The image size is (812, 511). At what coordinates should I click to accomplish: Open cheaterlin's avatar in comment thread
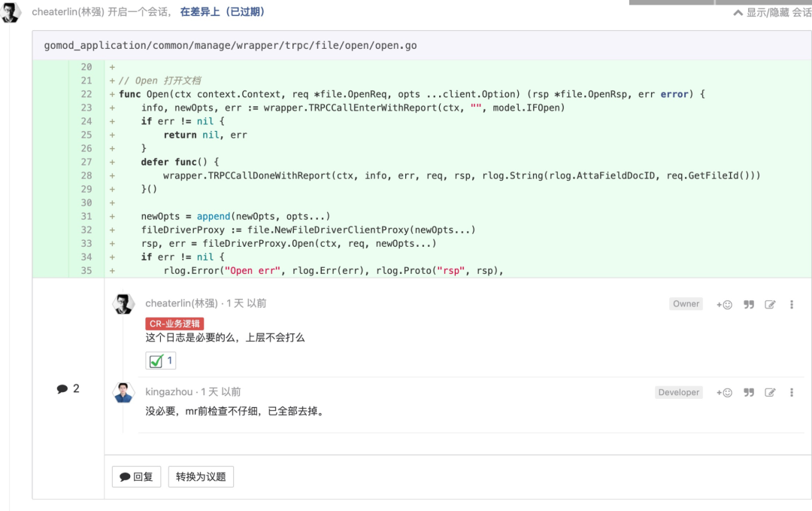click(x=123, y=304)
